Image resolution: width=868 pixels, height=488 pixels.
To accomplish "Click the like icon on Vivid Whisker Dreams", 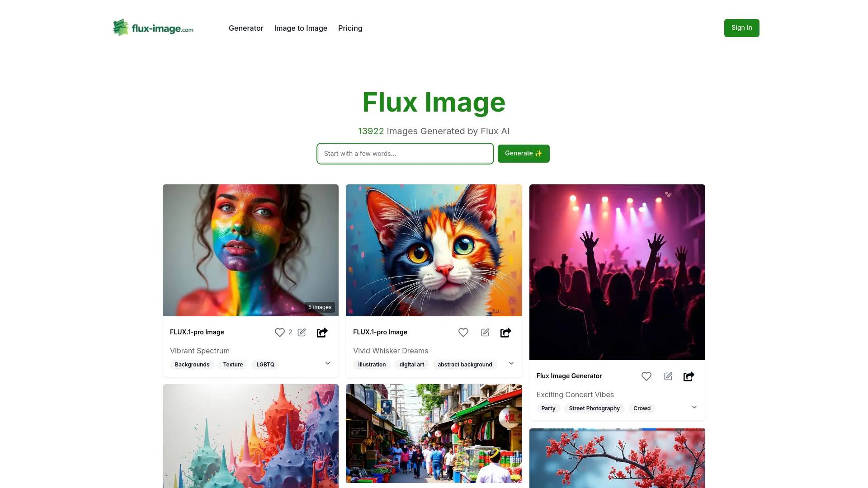I will [463, 333].
